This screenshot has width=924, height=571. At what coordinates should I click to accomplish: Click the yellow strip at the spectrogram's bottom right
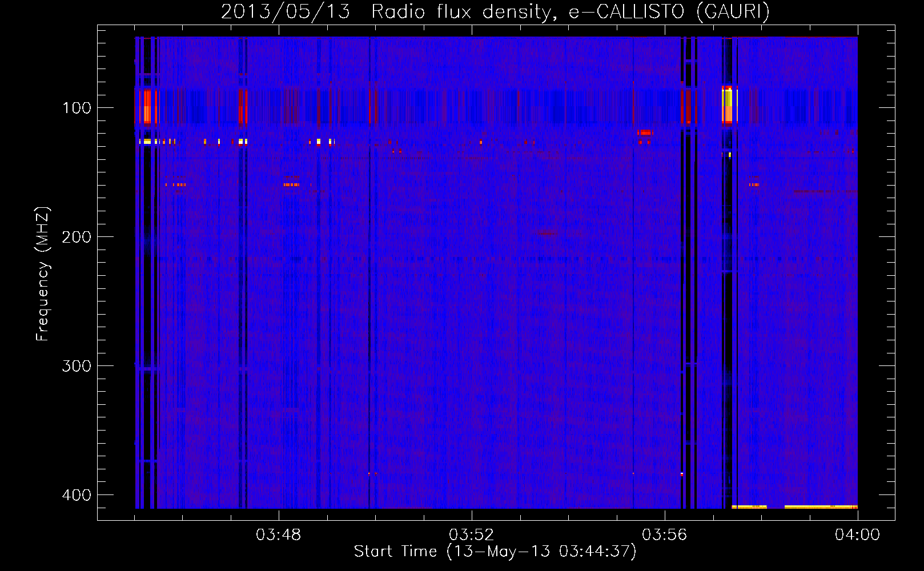pyautogui.click(x=821, y=506)
